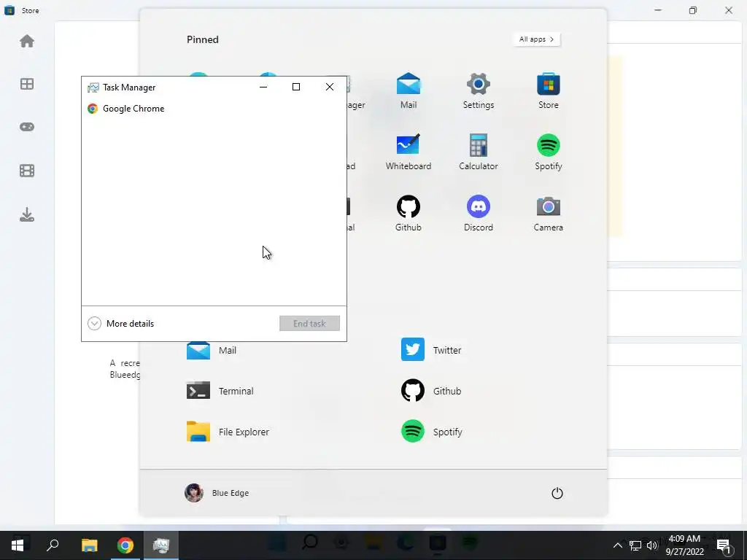Screen dimensions: 747x560
Task: Open Blue Edge user profile
Action: [217, 493]
